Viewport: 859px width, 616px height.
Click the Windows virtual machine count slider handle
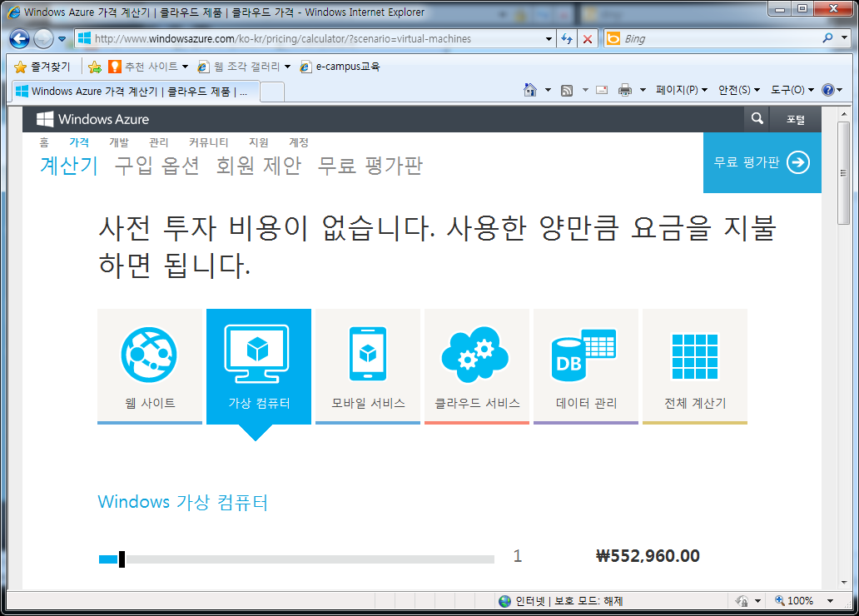coord(122,559)
